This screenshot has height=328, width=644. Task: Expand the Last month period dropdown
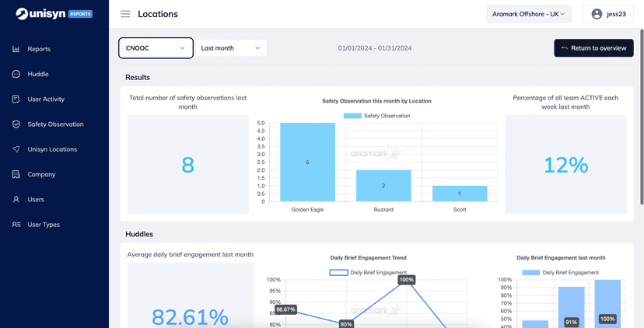coord(231,48)
